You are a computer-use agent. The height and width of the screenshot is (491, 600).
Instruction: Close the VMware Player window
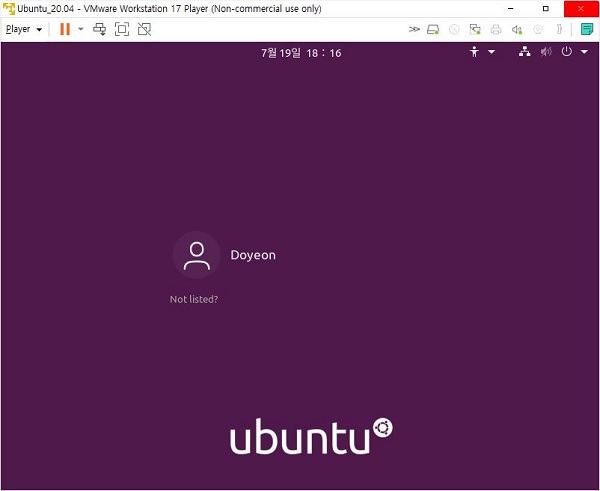581,8
